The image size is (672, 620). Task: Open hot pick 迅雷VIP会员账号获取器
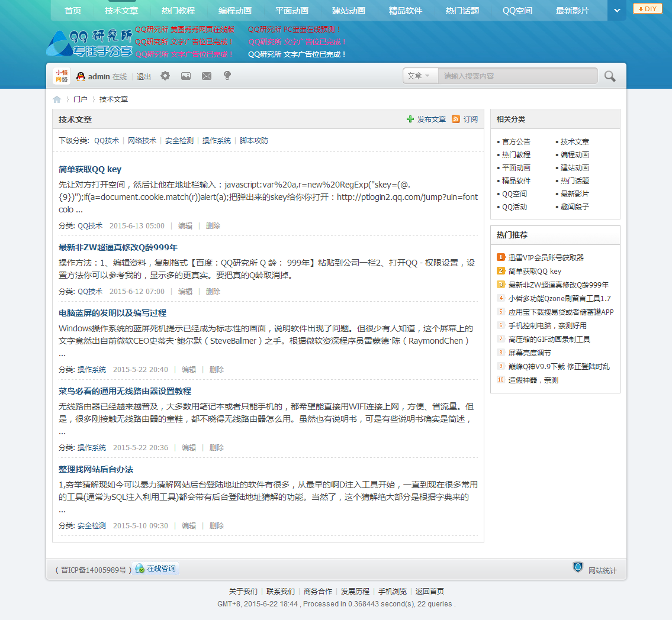click(x=546, y=257)
